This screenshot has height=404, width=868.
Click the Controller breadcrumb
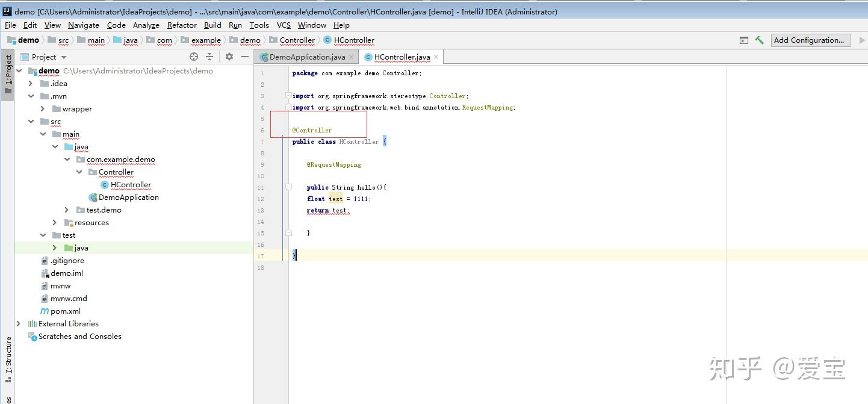coord(293,40)
